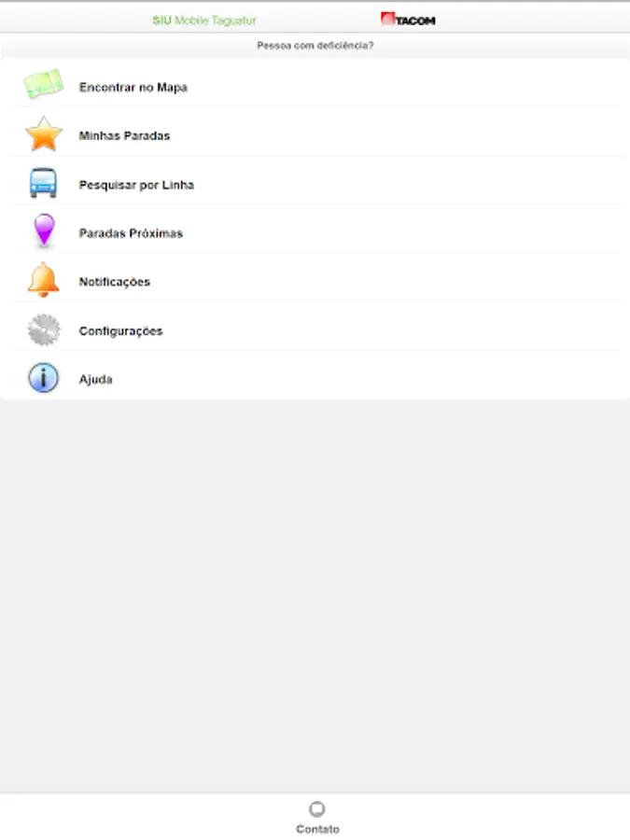The image size is (630, 840).
Task: Tap the gray gear icon
Action: 44,329
